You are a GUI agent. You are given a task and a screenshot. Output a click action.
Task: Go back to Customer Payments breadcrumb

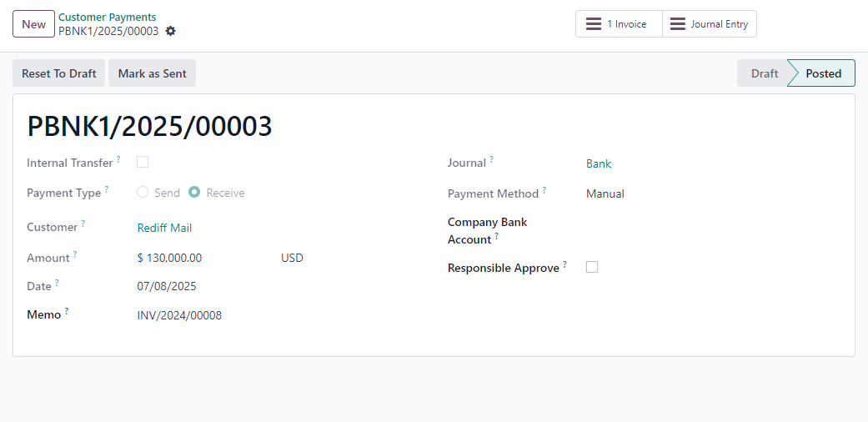(108, 18)
